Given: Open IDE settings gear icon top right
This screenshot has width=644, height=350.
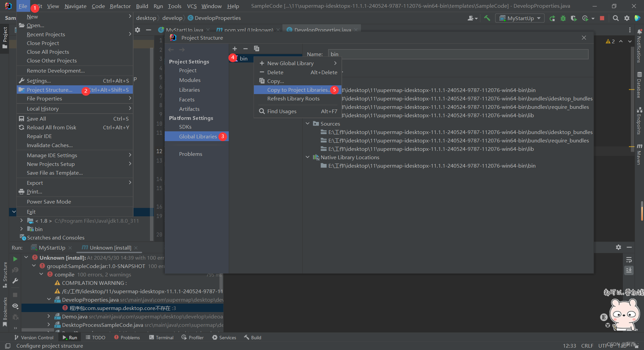Looking at the screenshot, I should point(627,18).
